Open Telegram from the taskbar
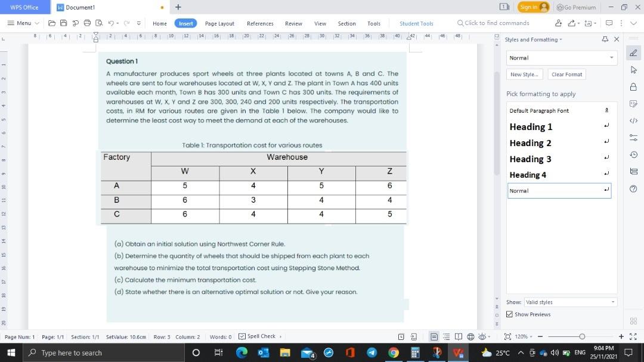The width and height of the screenshot is (644, 362). [371, 352]
